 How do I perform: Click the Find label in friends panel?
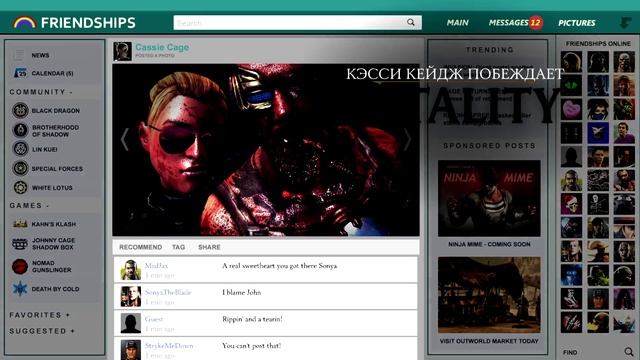pos(570,352)
